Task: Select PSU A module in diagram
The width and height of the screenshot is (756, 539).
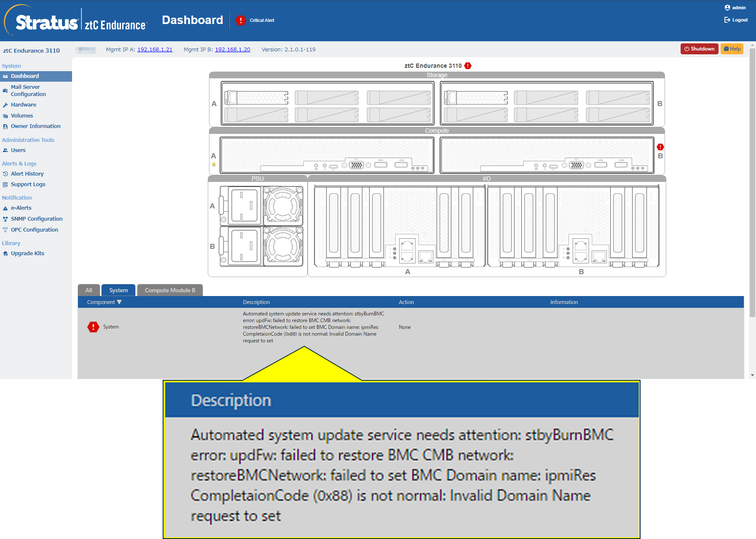Action: point(261,206)
